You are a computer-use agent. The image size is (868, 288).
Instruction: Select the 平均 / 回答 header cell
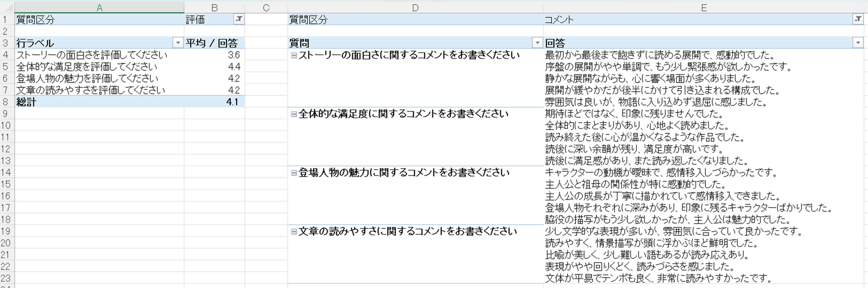tap(211, 43)
